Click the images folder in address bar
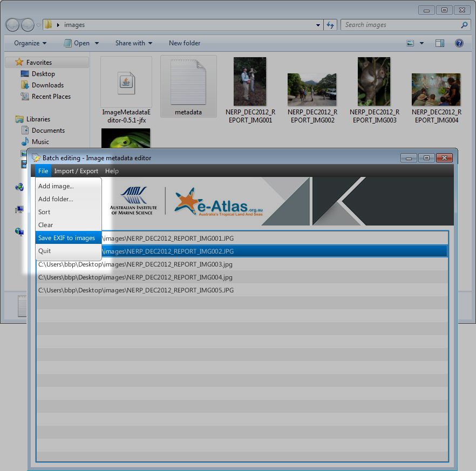 click(x=74, y=25)
